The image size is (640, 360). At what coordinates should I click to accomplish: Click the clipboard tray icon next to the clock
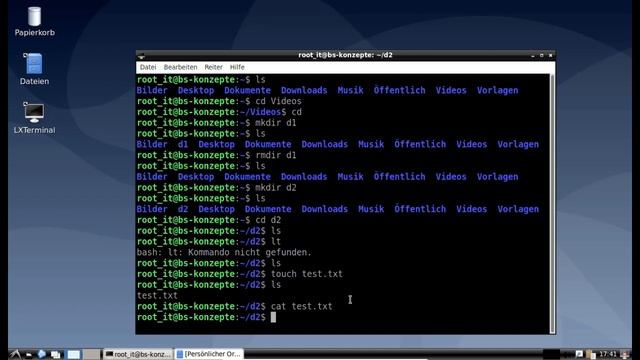point(591,354)
